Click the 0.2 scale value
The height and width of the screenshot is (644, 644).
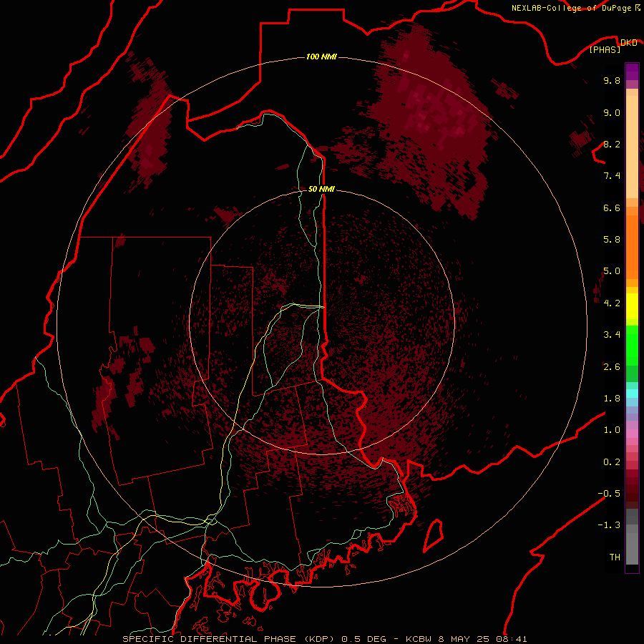612,462
